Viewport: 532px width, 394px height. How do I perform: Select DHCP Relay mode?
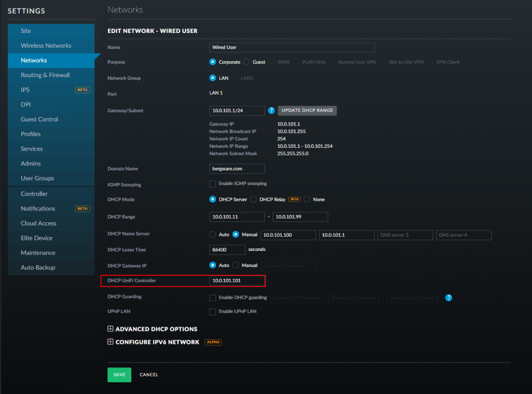253,199
